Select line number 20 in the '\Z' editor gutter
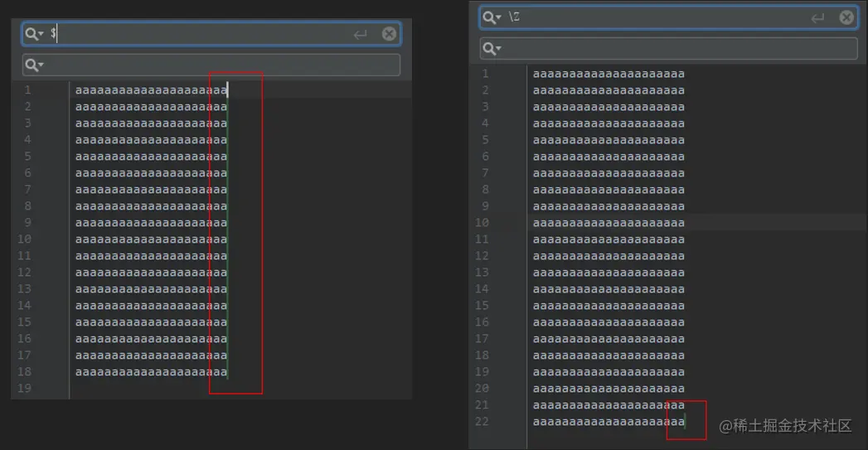 (x=482, y=389)
